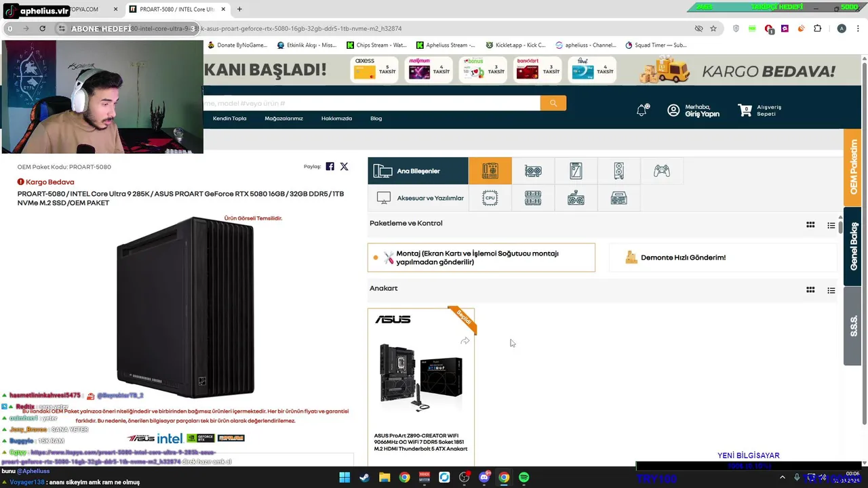
Task: Open Squad Timer bookmark
Action: (x=655, y=45)
